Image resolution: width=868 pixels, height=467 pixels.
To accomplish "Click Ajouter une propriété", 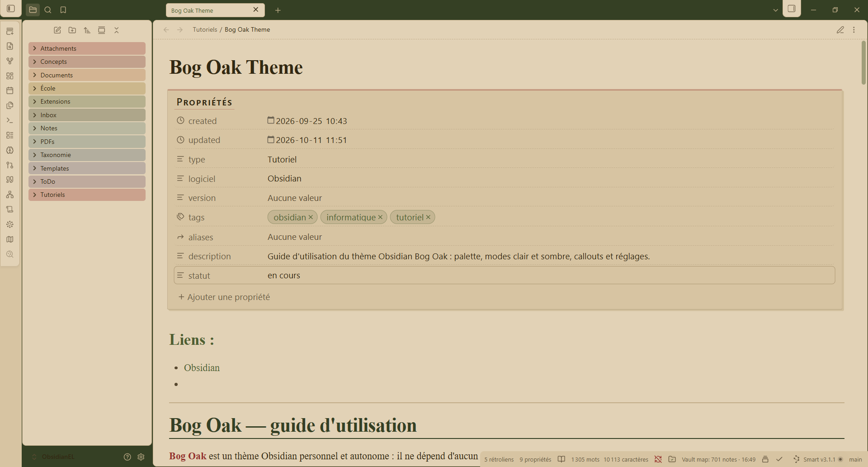I will click(224, 297).
